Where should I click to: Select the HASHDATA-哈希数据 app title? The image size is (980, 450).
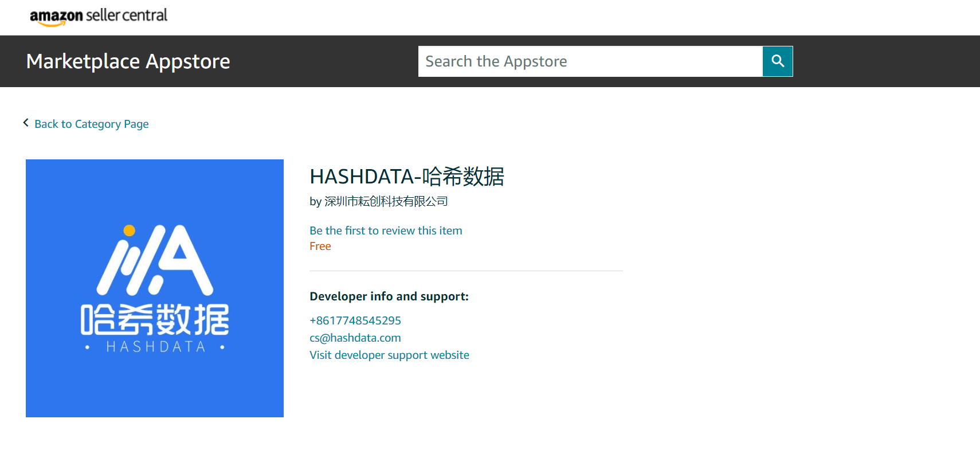[407, 177]
